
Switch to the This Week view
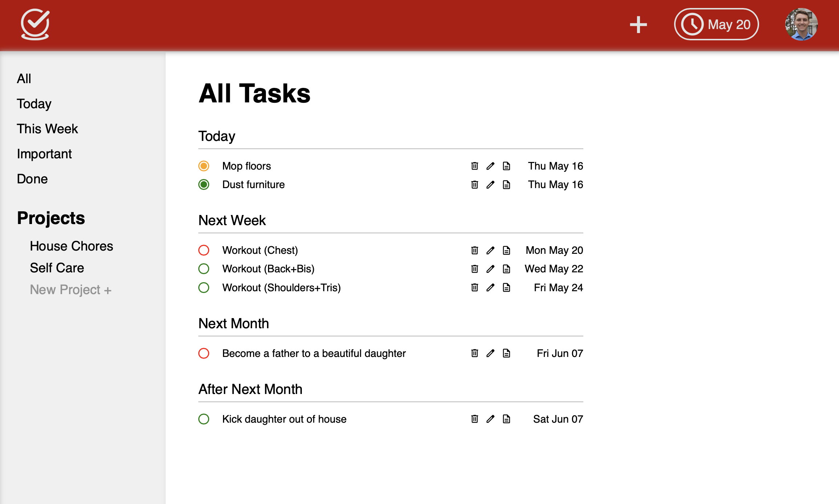[47, 129]
